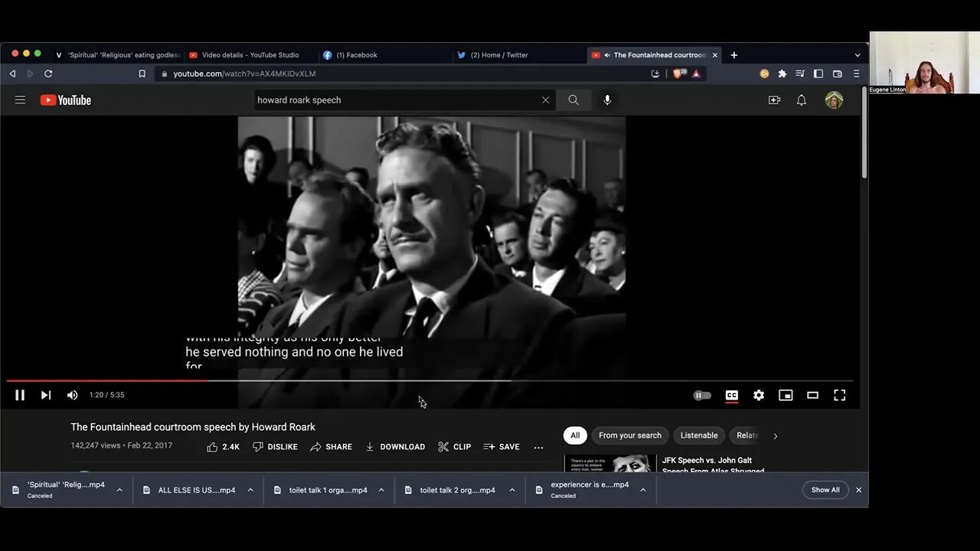Toggle the browser sidebar panel
This screenshot has height=551, width=980.
[x=818, y=73]
